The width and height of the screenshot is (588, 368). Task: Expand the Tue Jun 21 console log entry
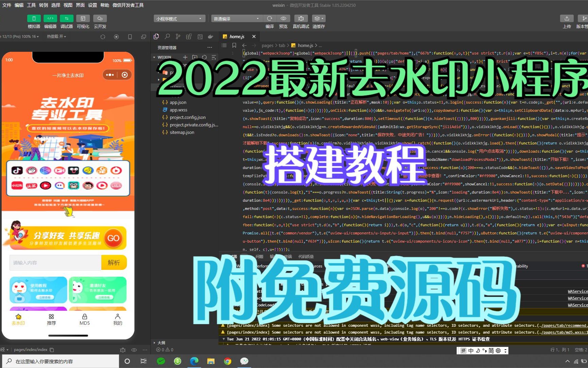(x=224, y=339)
